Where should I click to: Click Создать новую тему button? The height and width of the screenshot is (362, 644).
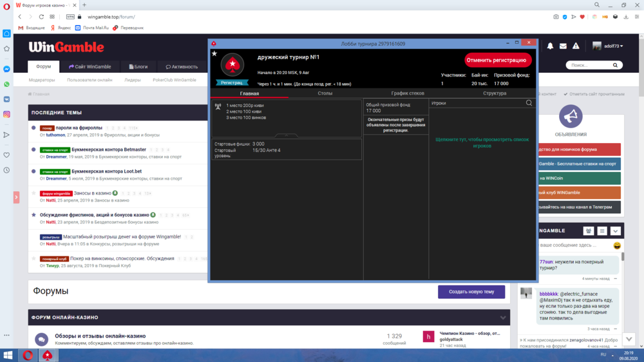pos(471,292)
